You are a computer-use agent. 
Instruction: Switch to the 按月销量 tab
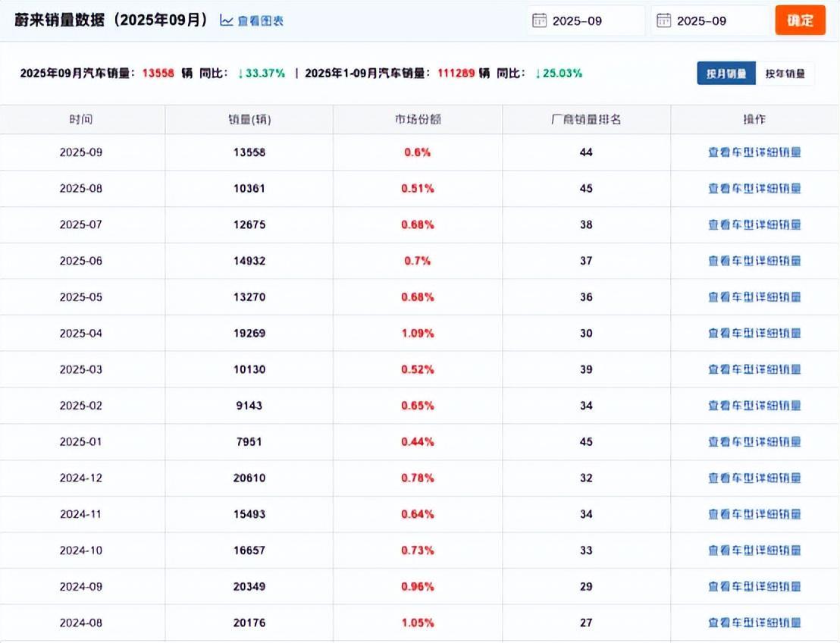click(726, 74)
